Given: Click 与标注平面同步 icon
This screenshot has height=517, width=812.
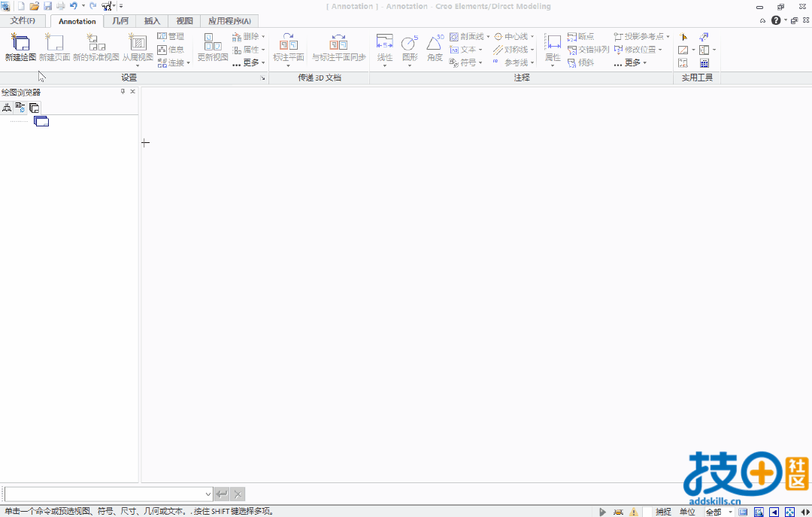Looking at the screenshot, I should [338, 42].
